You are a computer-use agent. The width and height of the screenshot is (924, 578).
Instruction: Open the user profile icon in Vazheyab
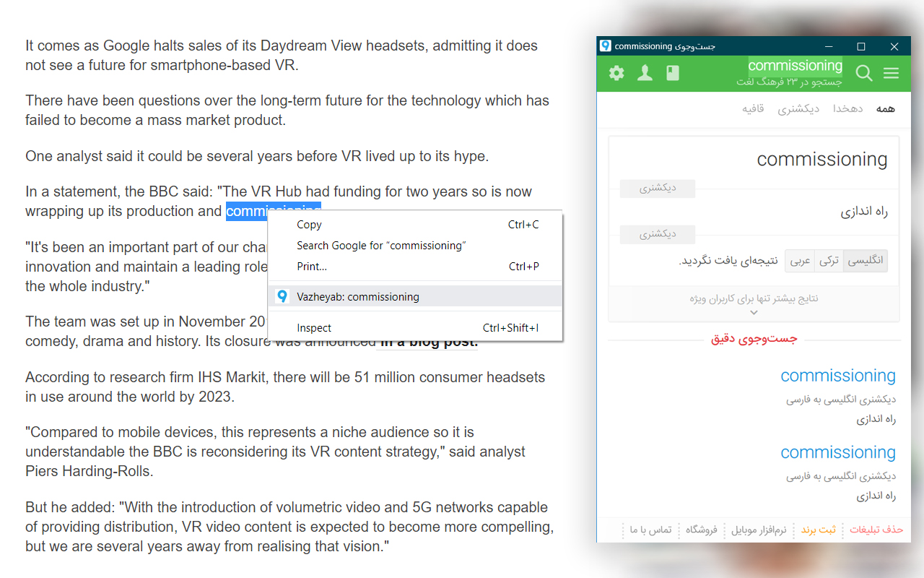pyautogui.click(x=645, y=73)
